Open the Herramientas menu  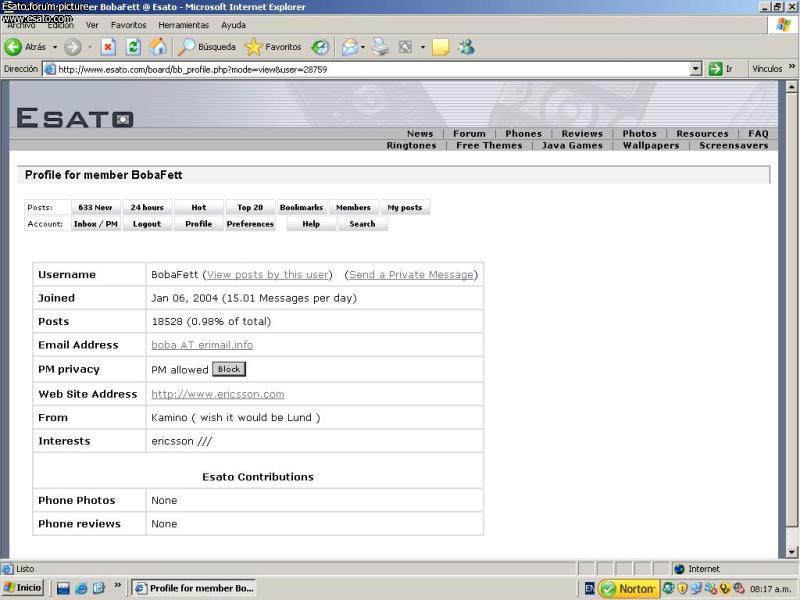(x=184, y=25)
